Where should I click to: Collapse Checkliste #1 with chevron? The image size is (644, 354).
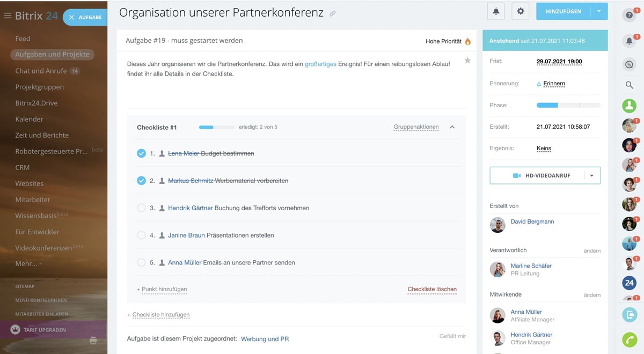click(x=452, y=127)
